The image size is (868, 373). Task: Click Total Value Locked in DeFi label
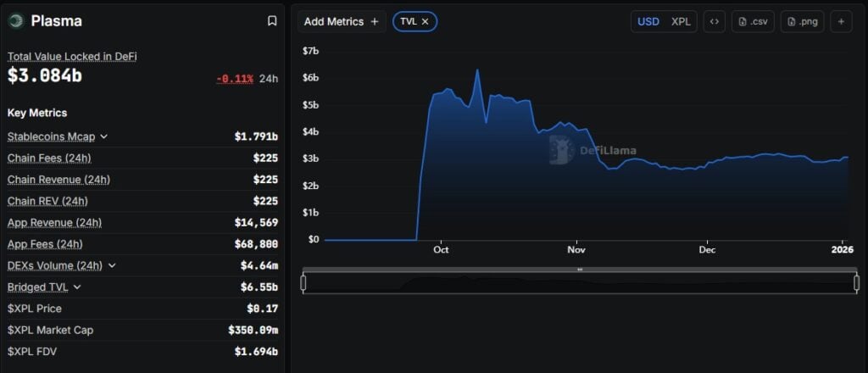pos(72,57)
